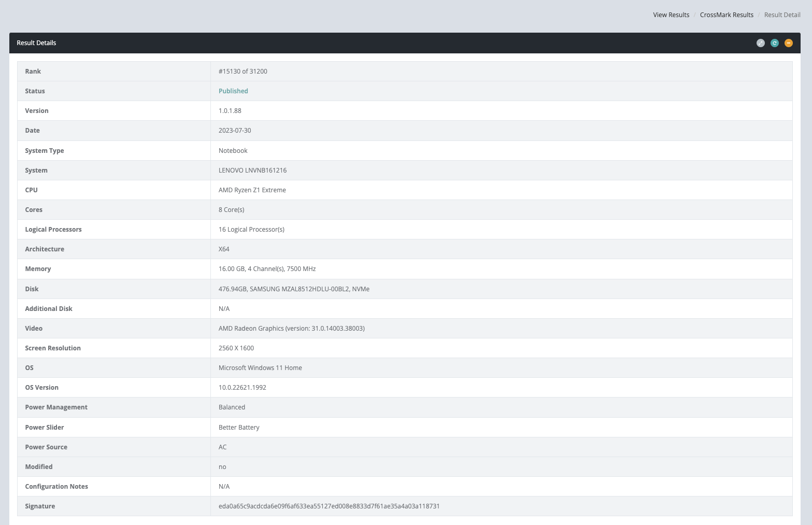The height and width of the screenshot is (525, 812).
Task: Click the Balanced power management value
Action: coord(232,407)
